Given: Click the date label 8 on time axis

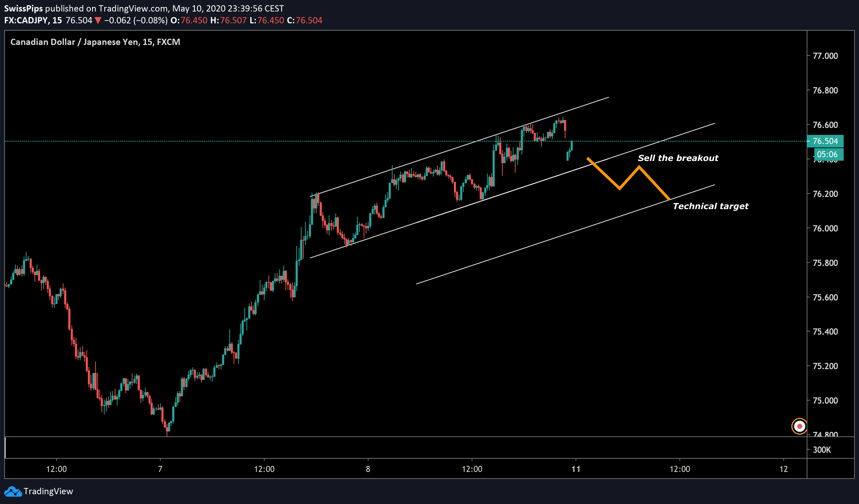Looking at the screenshot, I should pyautogui.click(x=368, y=469).
